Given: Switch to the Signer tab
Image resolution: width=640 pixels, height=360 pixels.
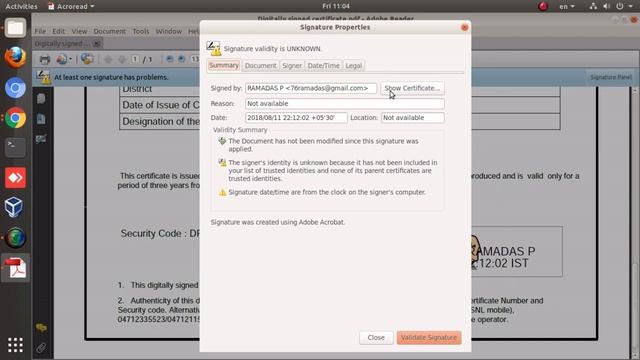Looking at the screenshot, I should [x=292, y=66].
